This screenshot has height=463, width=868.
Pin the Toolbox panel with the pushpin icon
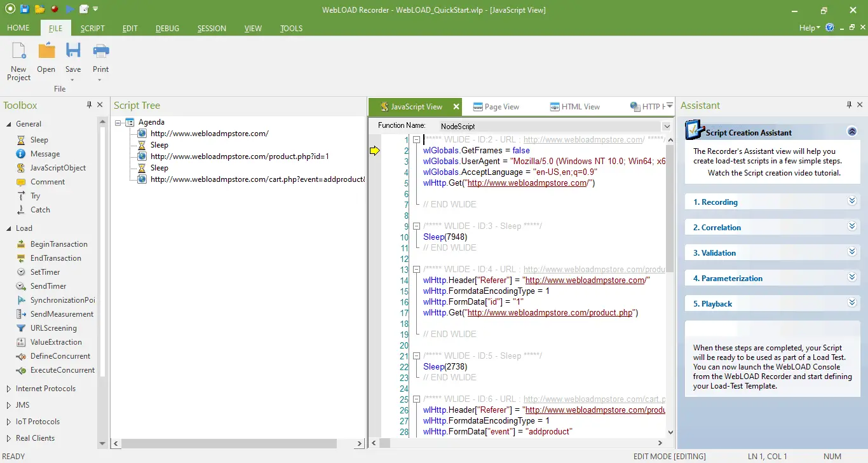click(90, 106)
